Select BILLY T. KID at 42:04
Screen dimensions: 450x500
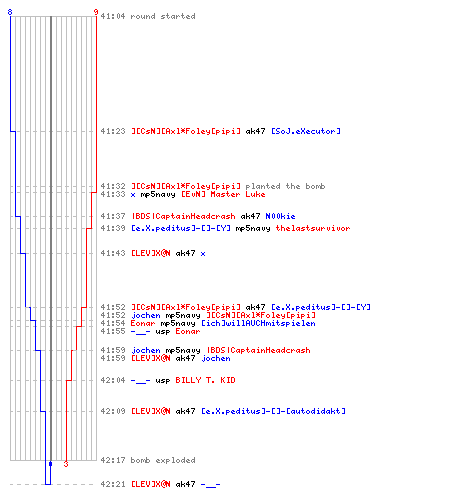[x=205, y=380]
